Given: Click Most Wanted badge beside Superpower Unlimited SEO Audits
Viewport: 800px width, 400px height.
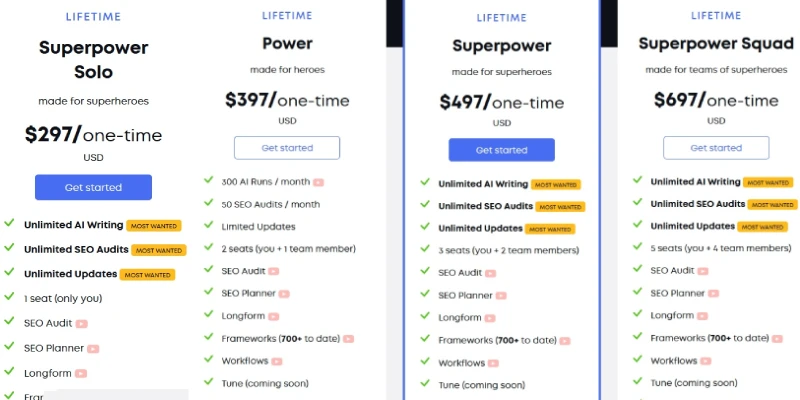Looking at the screenshot, I should (560, 207).
